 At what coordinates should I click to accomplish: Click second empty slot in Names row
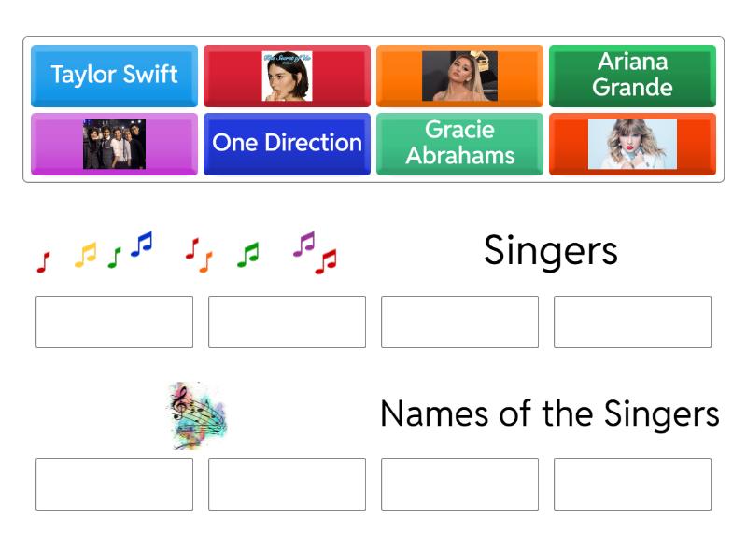287,484
